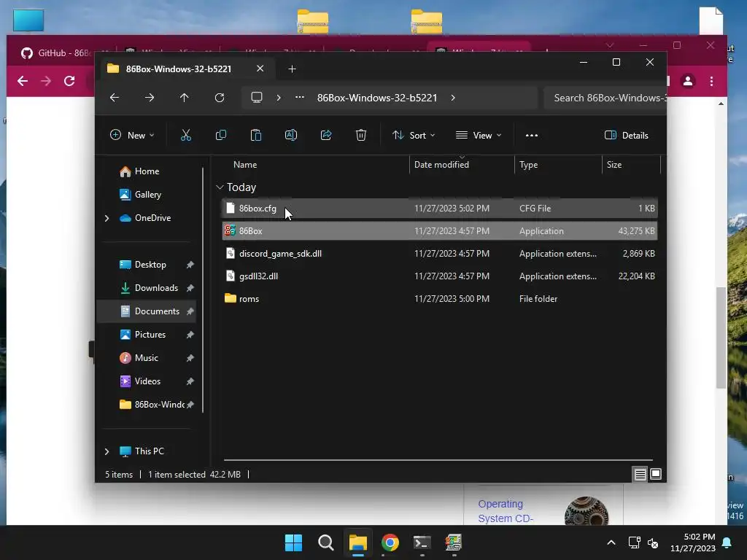The image size is (747, 560).
Task: Reload the page in Chrome window
Action: [x=69, y=81]
